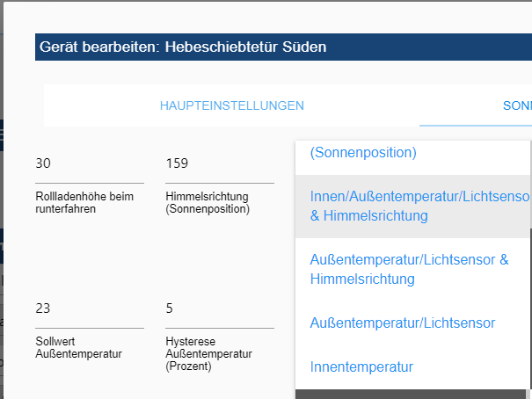Select the Außentemperatur/Lichtsensor option
Viewport: 532px width, 399px height.
coord(403,323)
